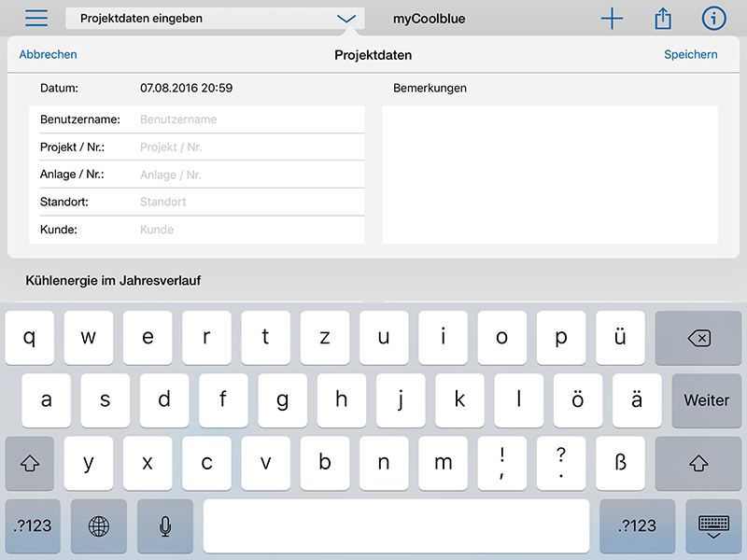Screen dimensions: 747x560
Task: Tap the Bemerkungen text area
Action: pyautogui.click(x=550, y=175)
